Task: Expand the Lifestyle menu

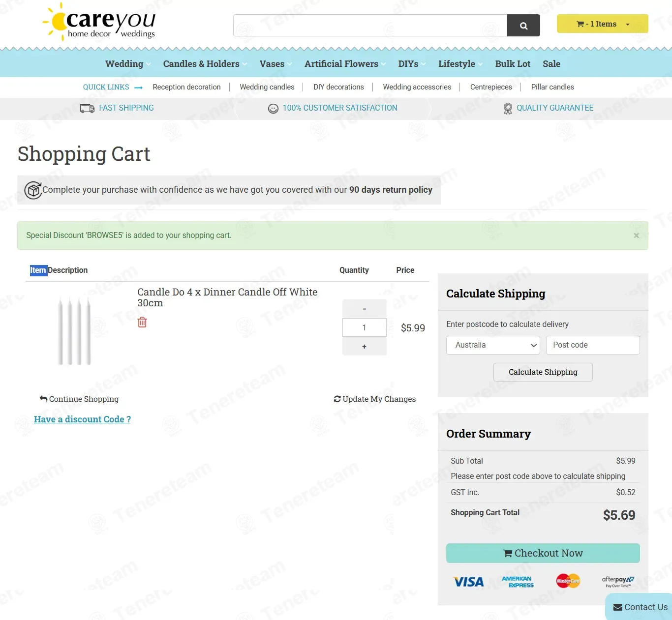Action: click(460, 64)
